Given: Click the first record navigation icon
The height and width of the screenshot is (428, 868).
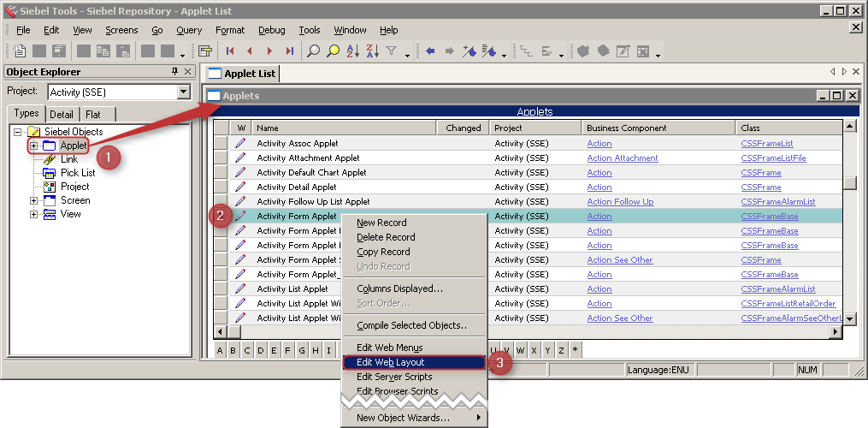Looking at the screenshot, I should coord(230,51).
